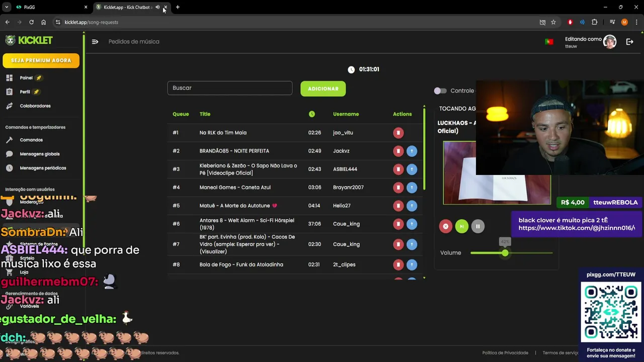The width and height of the screenshot is (644, 362).
Task: Open Mensagens globais in the sidebar
Action: pos(40,154)
